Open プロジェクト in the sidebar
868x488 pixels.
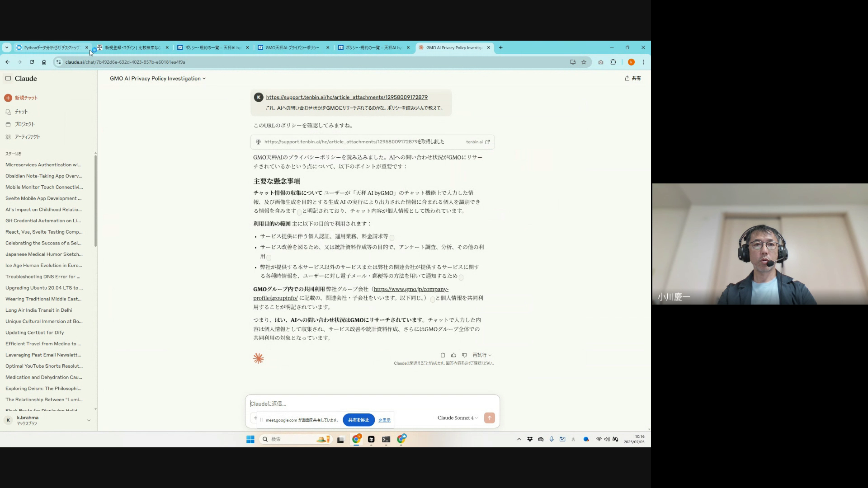point(24,124)
